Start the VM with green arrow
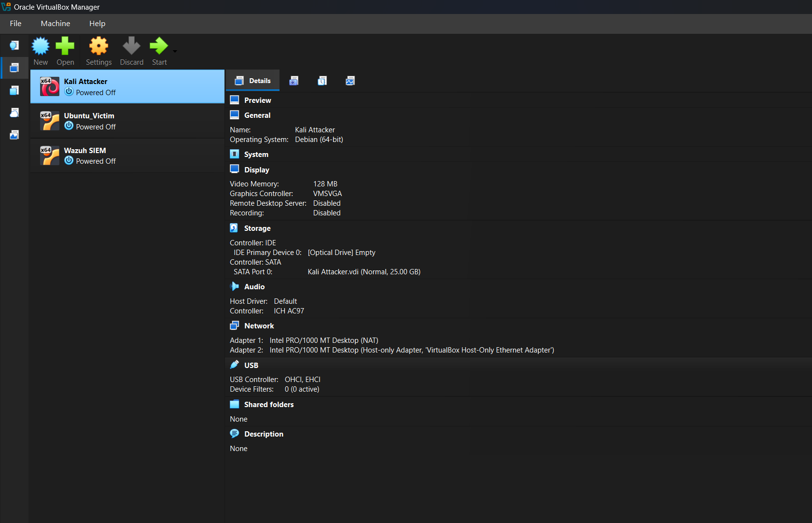 click(x=159, y=46)
